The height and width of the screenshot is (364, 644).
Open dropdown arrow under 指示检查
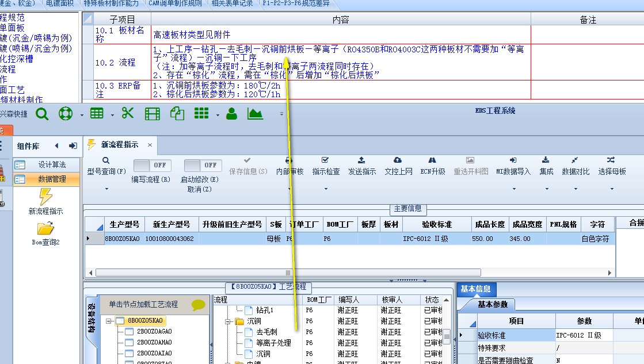pyautogui.click(x=326, y=189)
